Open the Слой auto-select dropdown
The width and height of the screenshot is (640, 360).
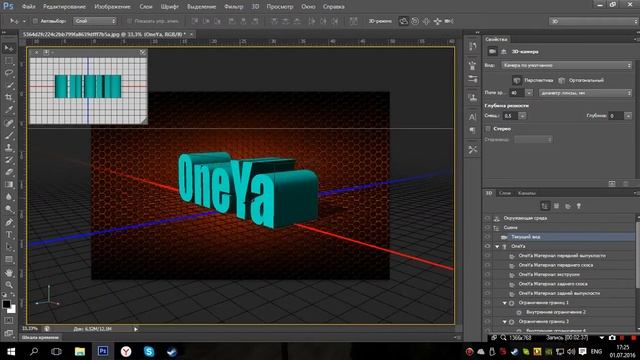95,21
